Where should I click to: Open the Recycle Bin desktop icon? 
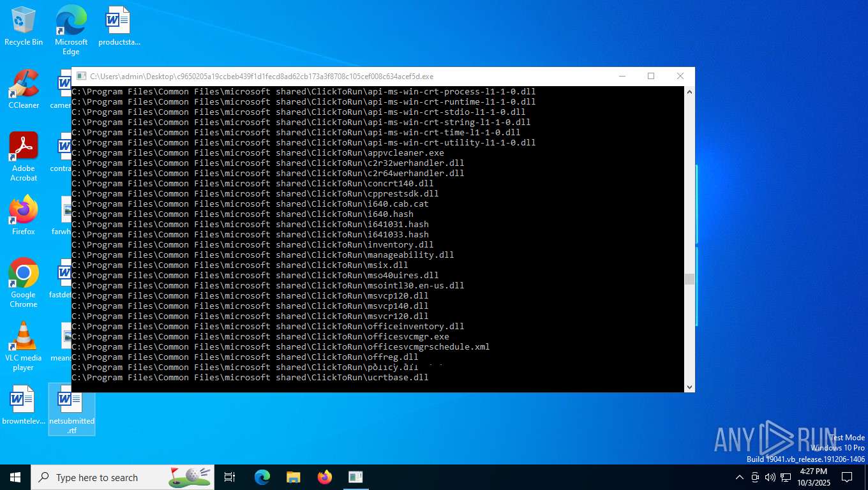pyautogui.click(x=24, y=27)
